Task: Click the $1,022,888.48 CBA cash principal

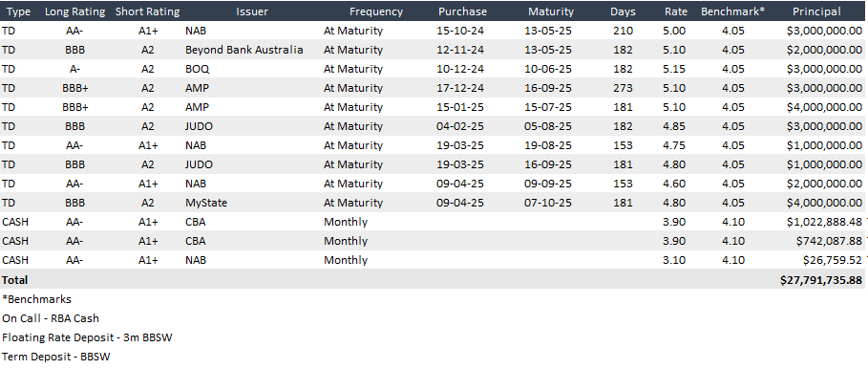Action: [x=824, y=222]
